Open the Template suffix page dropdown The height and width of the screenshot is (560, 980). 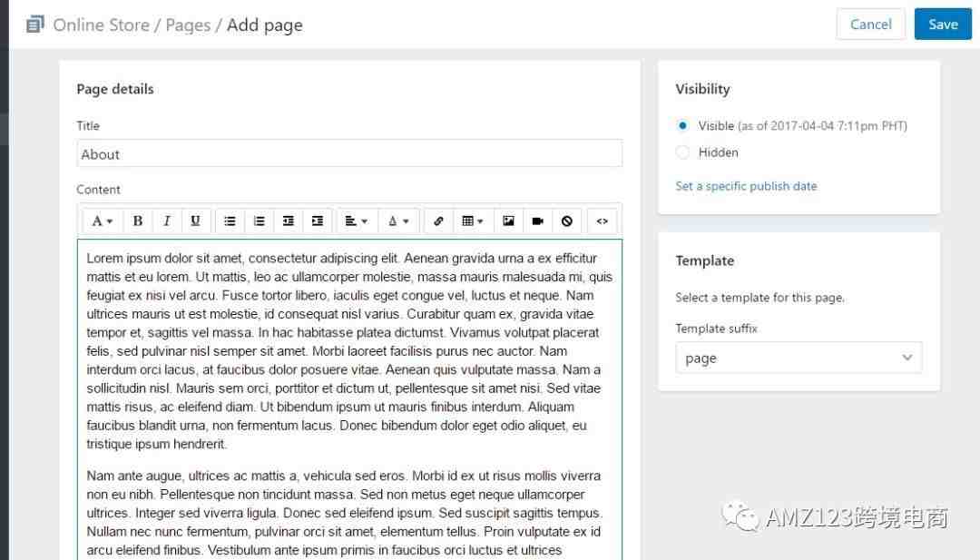[x=799, y=358]
